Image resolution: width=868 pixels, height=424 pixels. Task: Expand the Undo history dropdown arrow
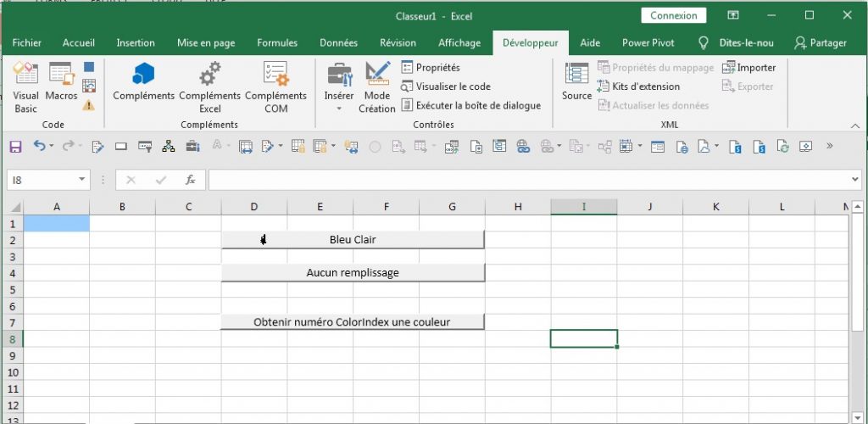(x=52, y=146)
